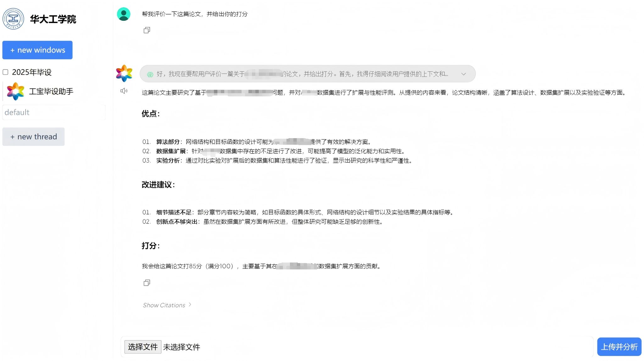Click the speaker icon to read the reply aloud
The image size is (644, 361).
tap(124, 91)
